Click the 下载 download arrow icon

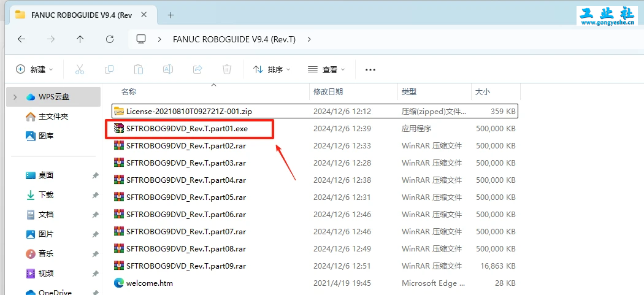pyautogui.click(x=31, y=195)
